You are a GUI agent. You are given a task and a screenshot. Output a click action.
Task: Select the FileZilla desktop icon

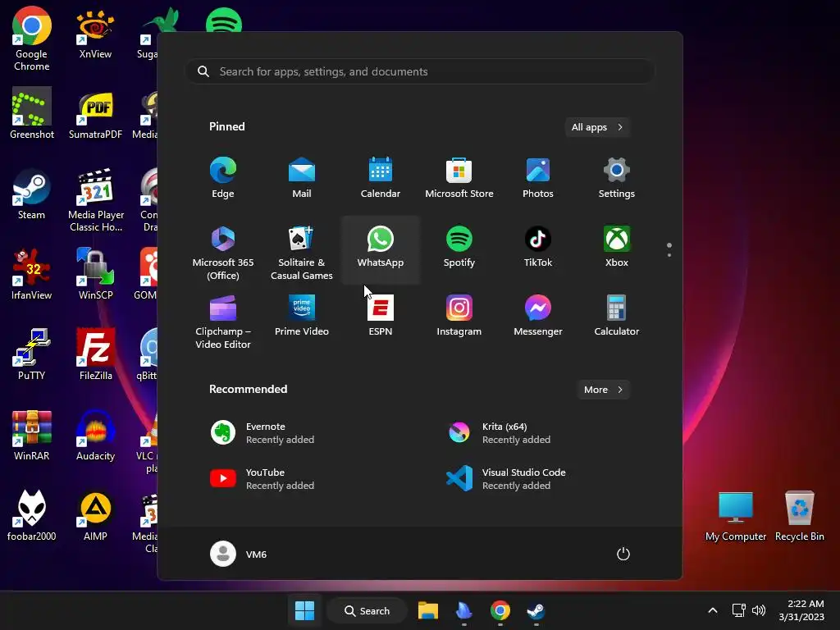95,354
